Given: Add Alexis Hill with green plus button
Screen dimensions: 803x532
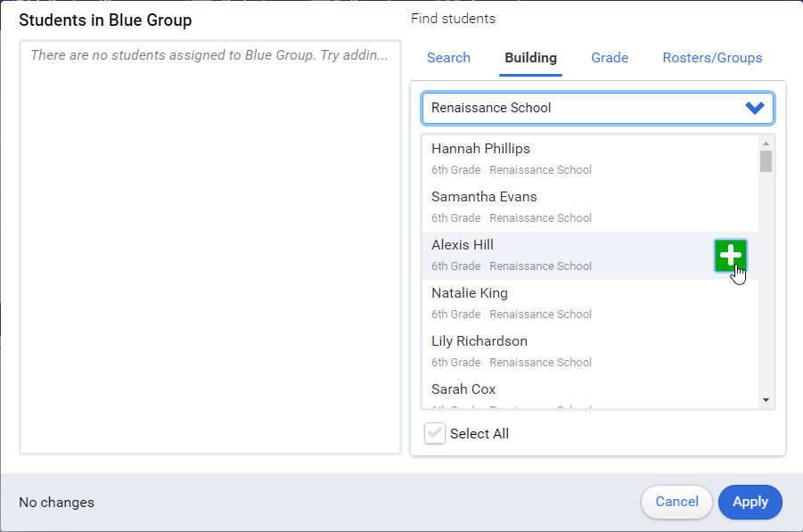Looking at the screenshot, I should click(x=730, y=256).
